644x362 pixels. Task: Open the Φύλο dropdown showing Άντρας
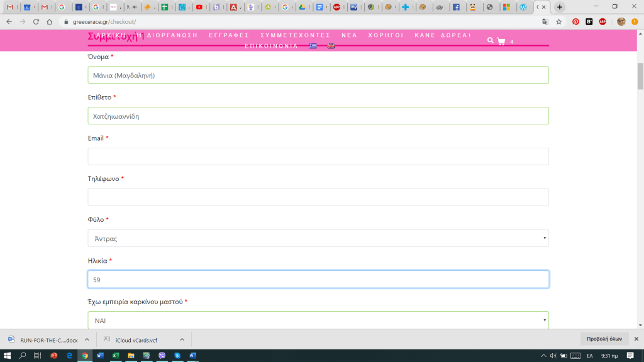click(x=318, y=238)
